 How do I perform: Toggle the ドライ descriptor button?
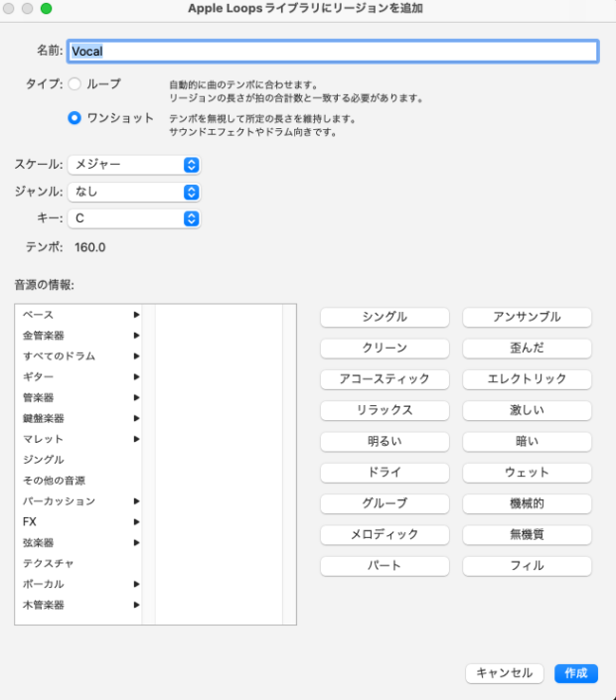click(385, 473)
